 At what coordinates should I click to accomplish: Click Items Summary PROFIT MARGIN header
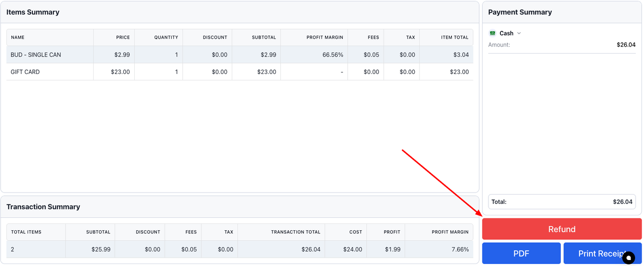(324, 37)
